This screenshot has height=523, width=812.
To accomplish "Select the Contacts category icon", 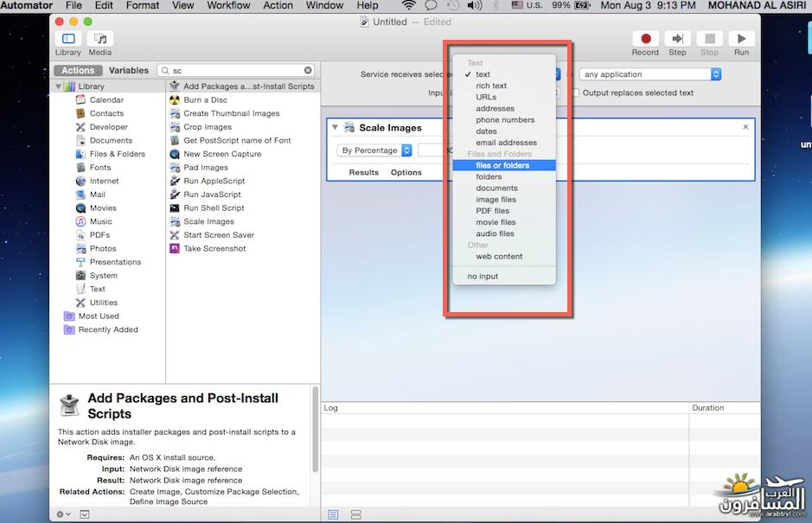I will coord(80,113).
